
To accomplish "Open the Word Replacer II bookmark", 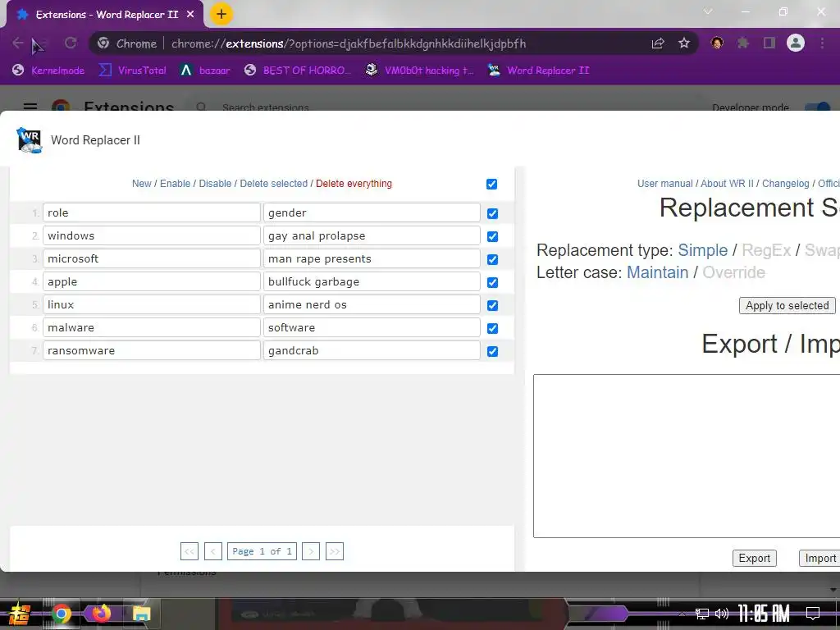I will (538, 71).
